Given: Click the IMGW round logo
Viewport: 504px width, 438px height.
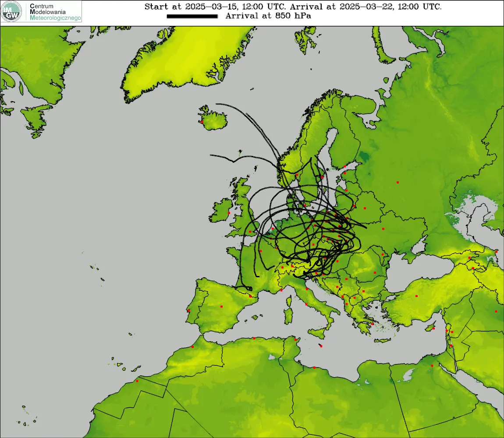Looking at the screenshot, I should 11,11.
